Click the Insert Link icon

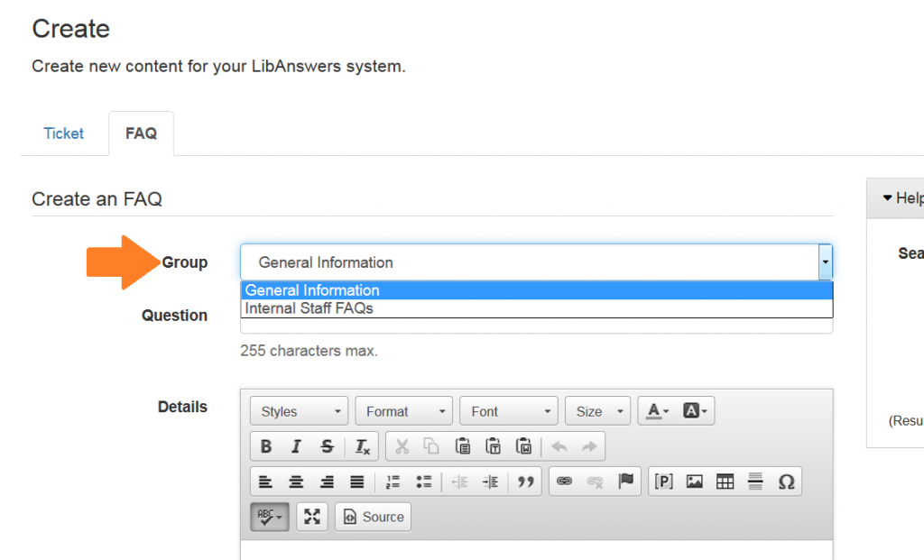[562, 481]
